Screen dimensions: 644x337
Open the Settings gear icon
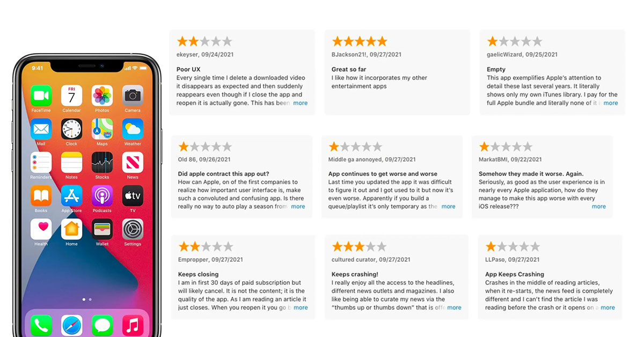(x=133, y=229)
